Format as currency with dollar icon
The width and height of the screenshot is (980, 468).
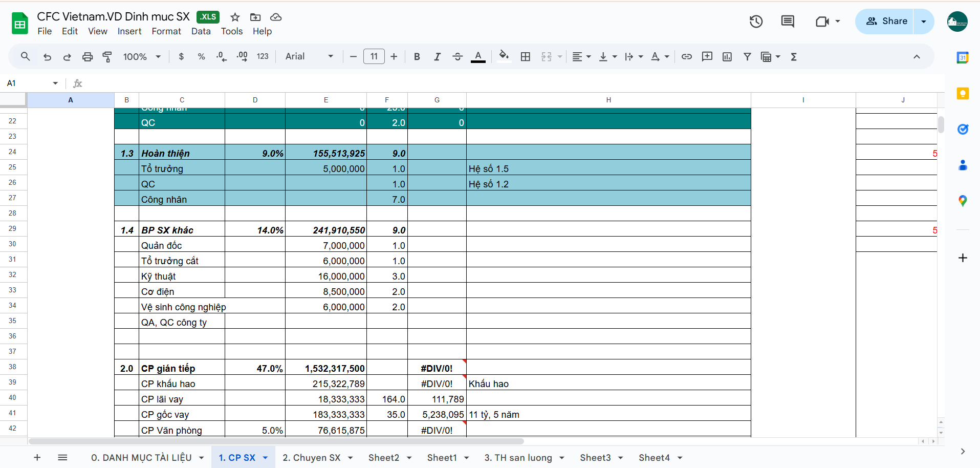point(181,56)
